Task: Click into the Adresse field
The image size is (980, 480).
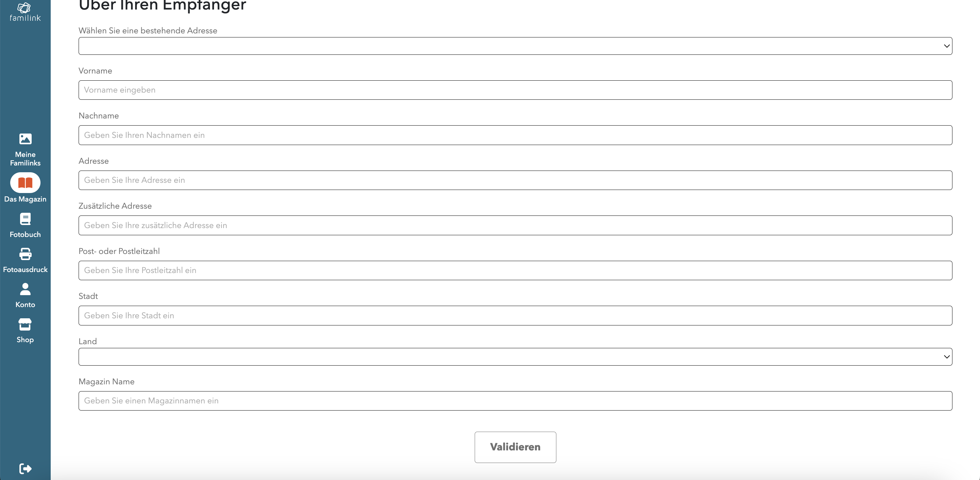Action: pos(515,180)
